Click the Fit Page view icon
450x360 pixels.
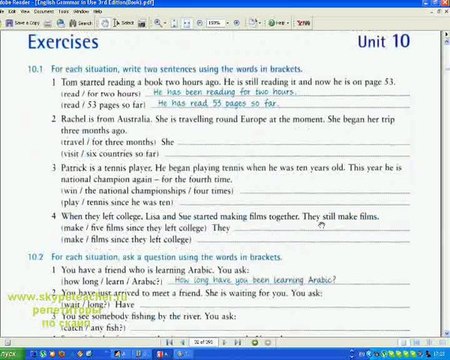point(186,23)
